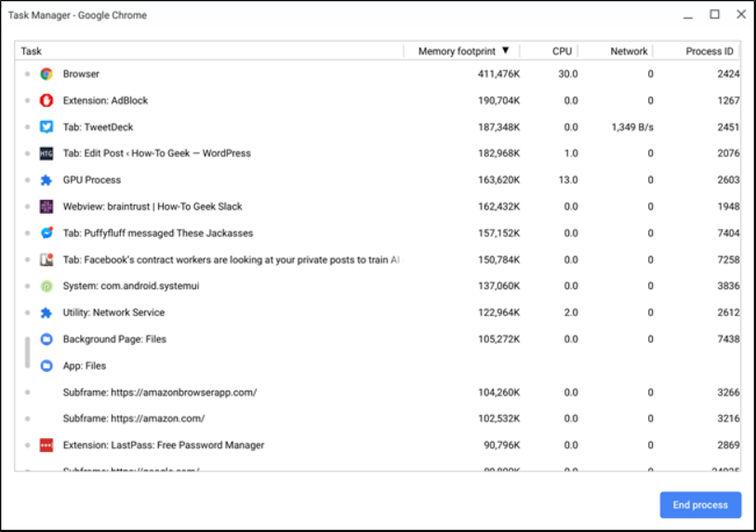
Task: Minimize the Task Manager window
Action: 688,17
